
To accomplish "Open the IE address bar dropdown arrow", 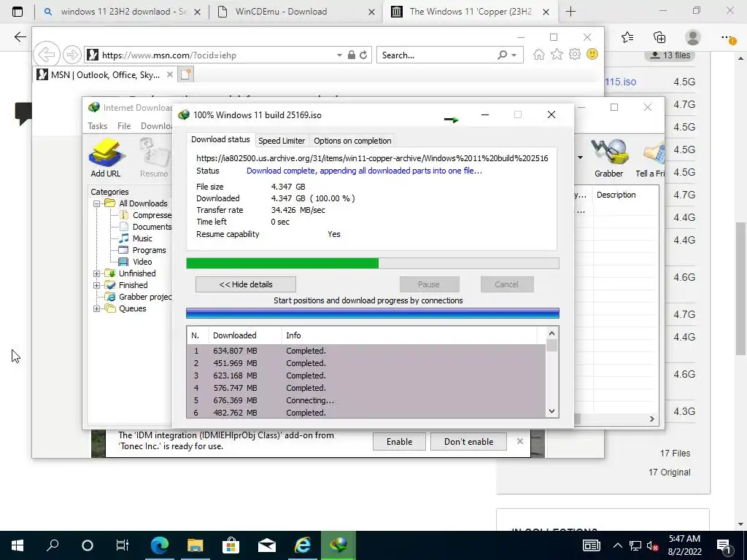I will tap(339, 55).
